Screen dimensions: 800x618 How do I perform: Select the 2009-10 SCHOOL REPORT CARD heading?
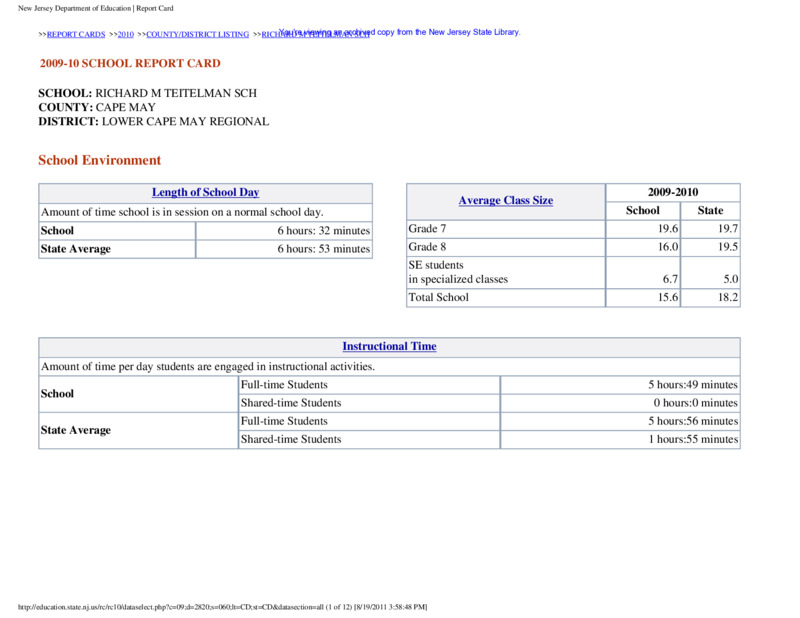pyautogui.click(x=130, y=63)
